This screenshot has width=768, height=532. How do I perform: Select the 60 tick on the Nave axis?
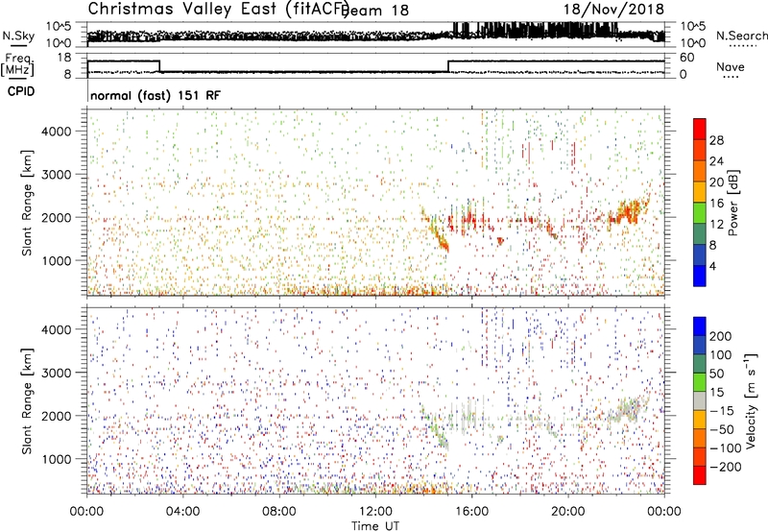687,58
